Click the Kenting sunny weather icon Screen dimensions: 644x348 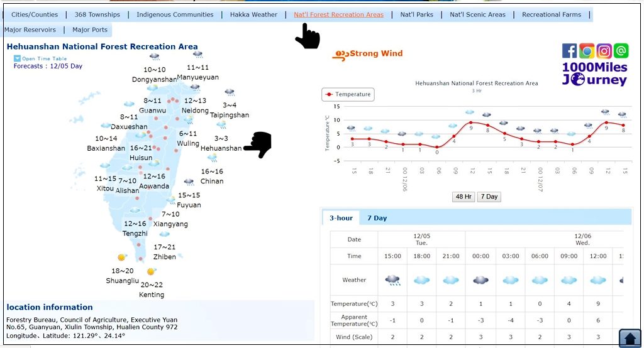coord(151,271)
